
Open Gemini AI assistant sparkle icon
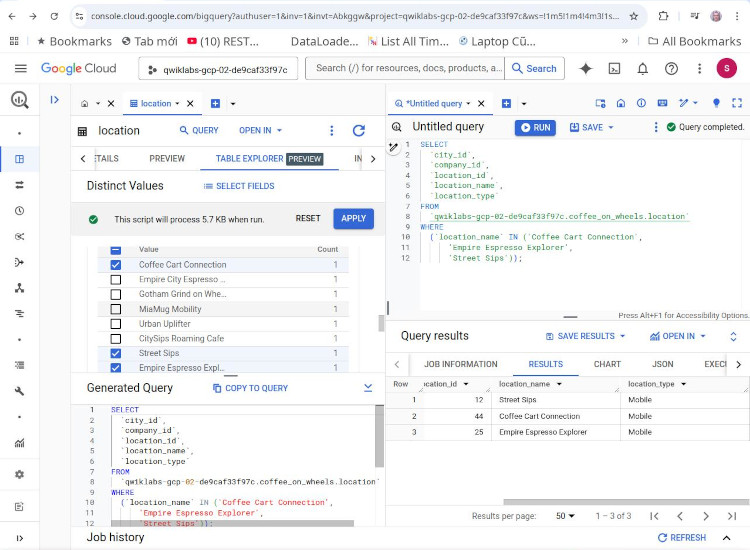click(585, 68)
